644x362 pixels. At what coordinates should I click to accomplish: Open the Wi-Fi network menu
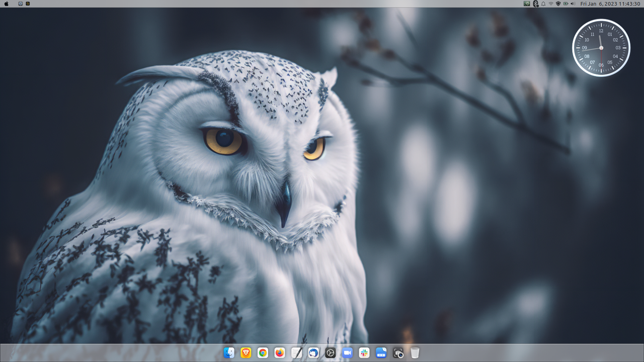coord(551,4)
